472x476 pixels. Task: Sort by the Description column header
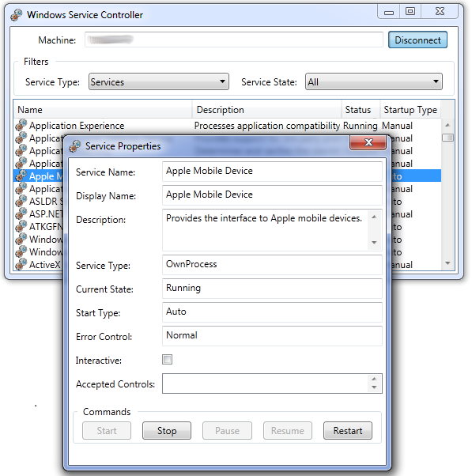tap(266, 110)
